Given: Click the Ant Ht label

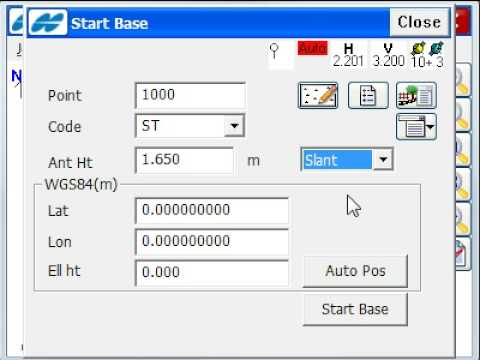Looking at the screenshot, I should point(70,163).
